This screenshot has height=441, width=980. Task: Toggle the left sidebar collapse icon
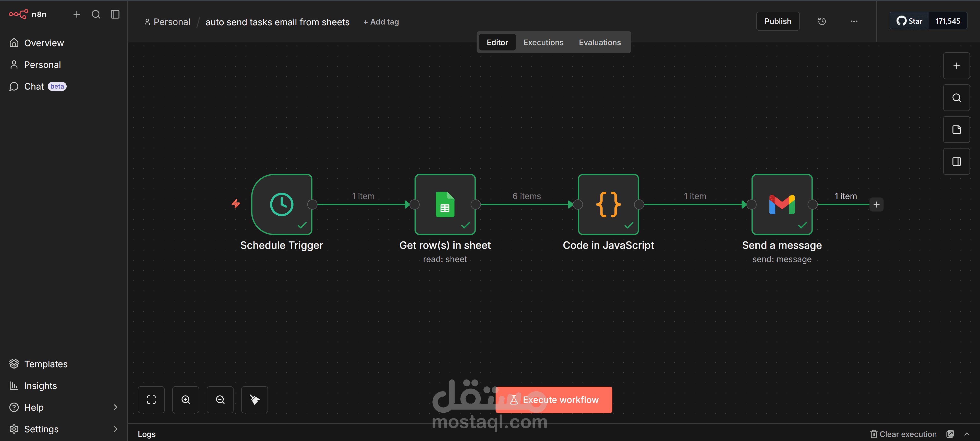[115, 15]
